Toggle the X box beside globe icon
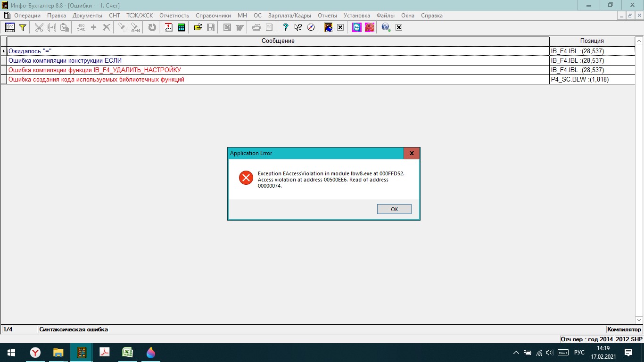This screenshot has height=362, width=644. [x=398, y=27]
